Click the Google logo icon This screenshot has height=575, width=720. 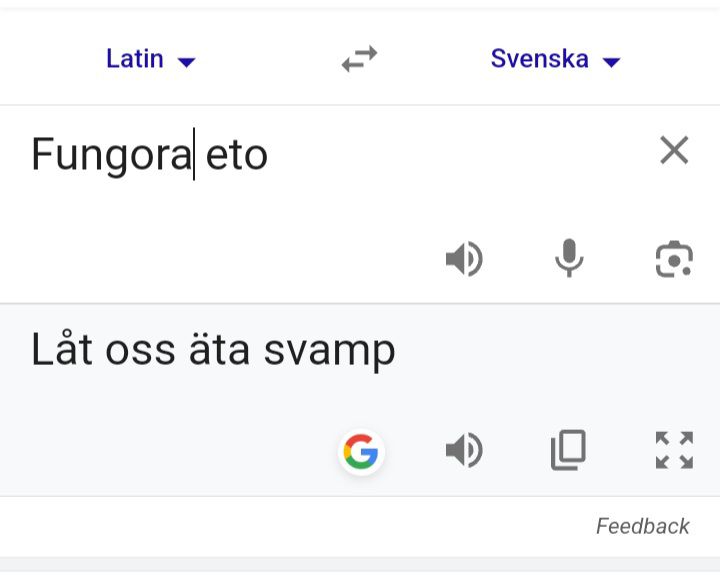point(360,452)
